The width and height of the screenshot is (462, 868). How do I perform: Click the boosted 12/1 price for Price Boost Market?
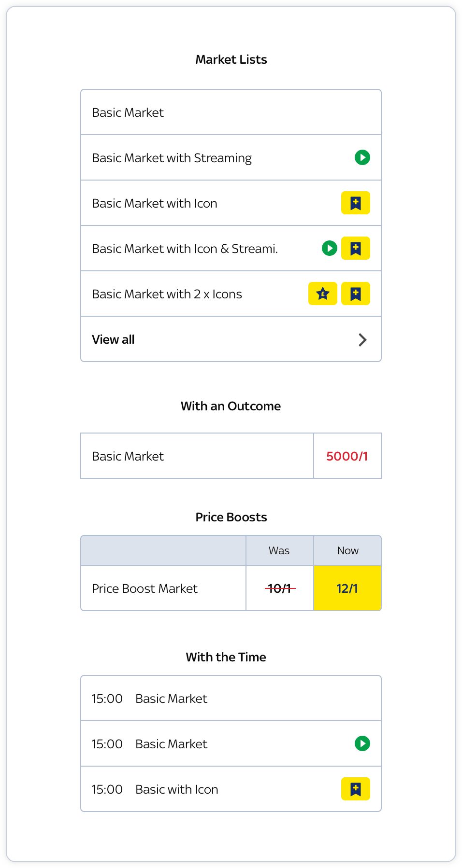[347, 588]
